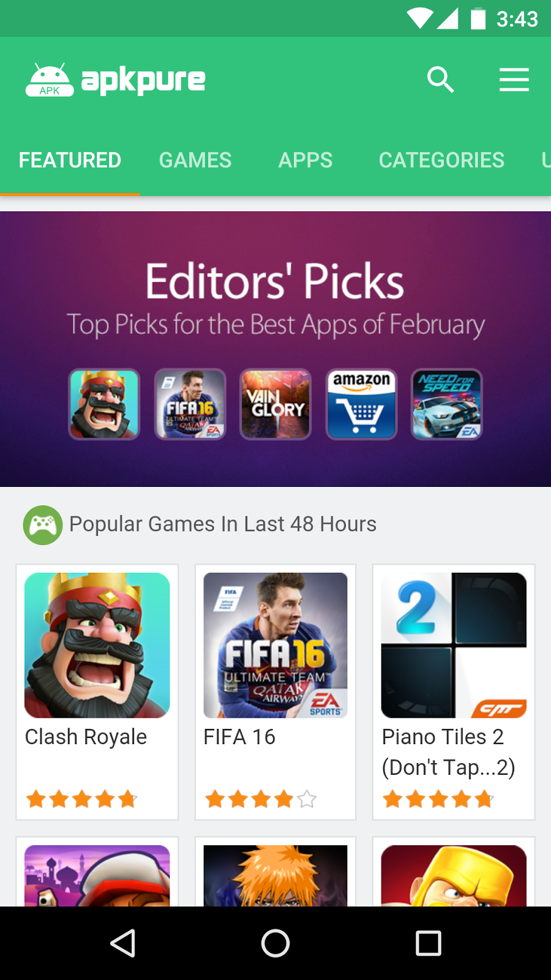Open the hamburger menu icon
Viewport: 551px width, 980px height.
pos(514,80)
